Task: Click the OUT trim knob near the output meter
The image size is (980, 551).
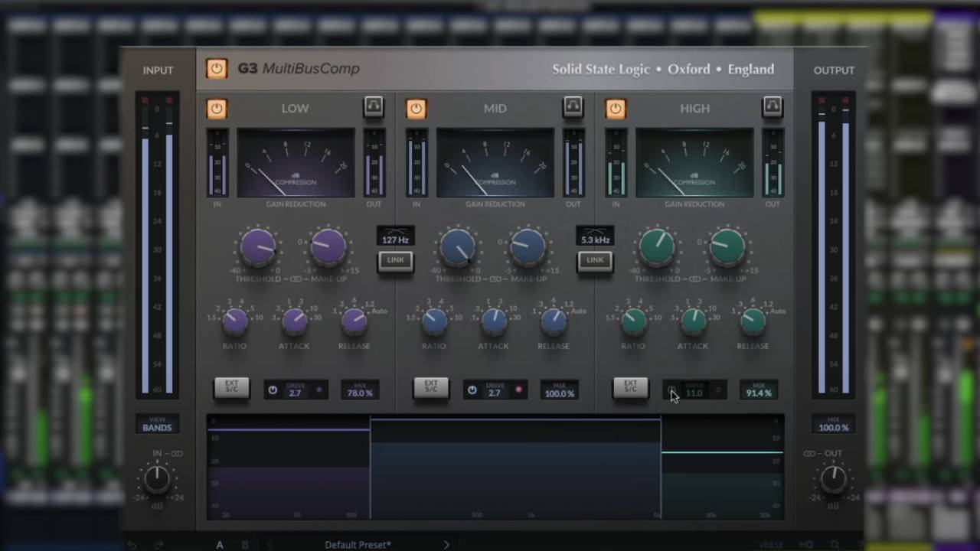Action: coord(834,480)
